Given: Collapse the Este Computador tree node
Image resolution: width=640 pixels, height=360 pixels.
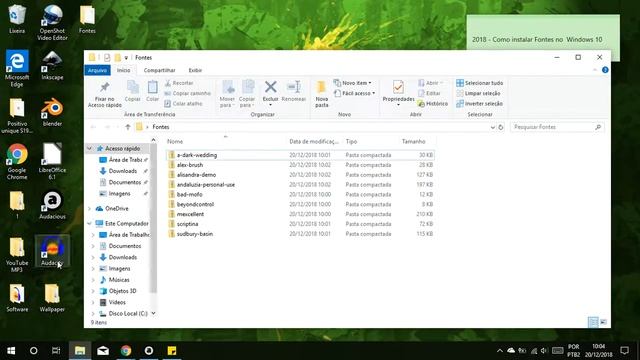Looking at the screenshot, I should pos(89,224).
